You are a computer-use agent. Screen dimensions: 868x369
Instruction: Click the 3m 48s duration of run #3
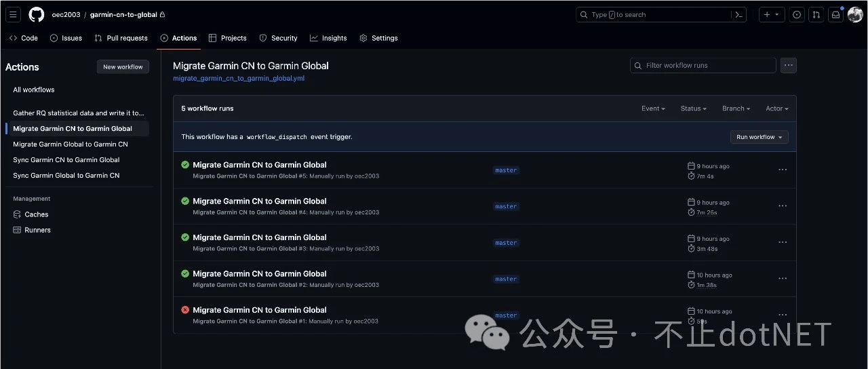point(707,249)
